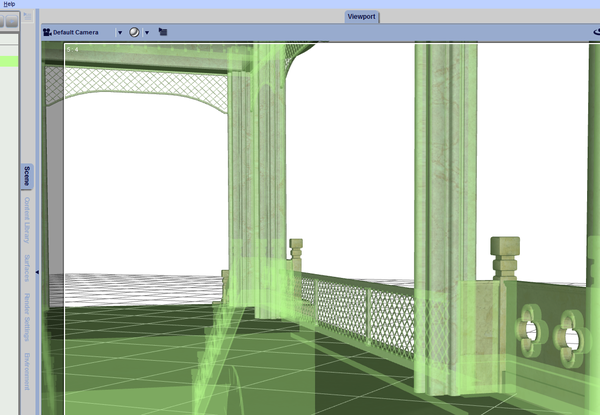Open the Surfaces side tab

pyautogui.click(x=27, y=268)
